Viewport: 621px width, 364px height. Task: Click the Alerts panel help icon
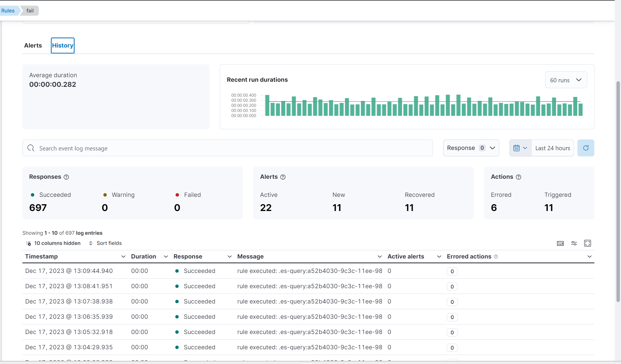click(x=283, y=177)
